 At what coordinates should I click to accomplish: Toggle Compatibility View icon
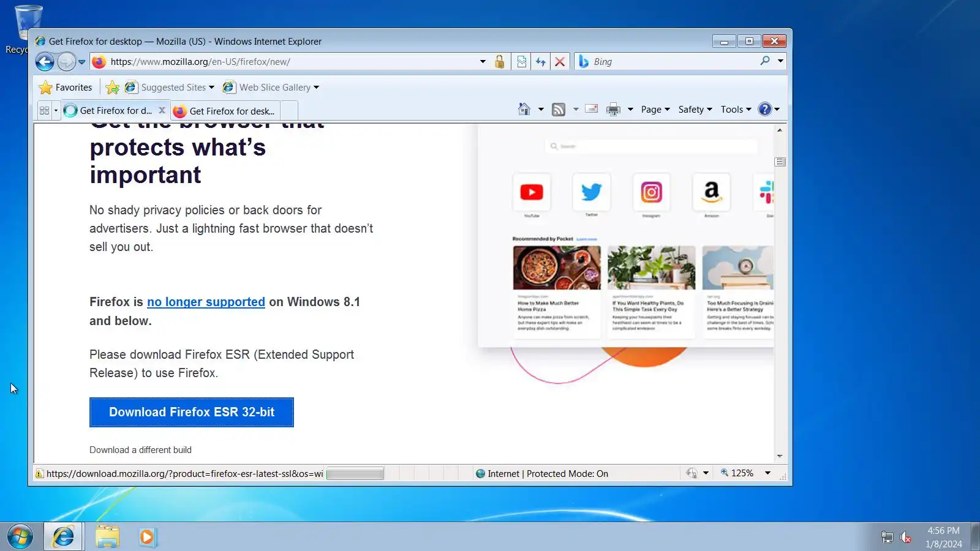click(522, 62)
